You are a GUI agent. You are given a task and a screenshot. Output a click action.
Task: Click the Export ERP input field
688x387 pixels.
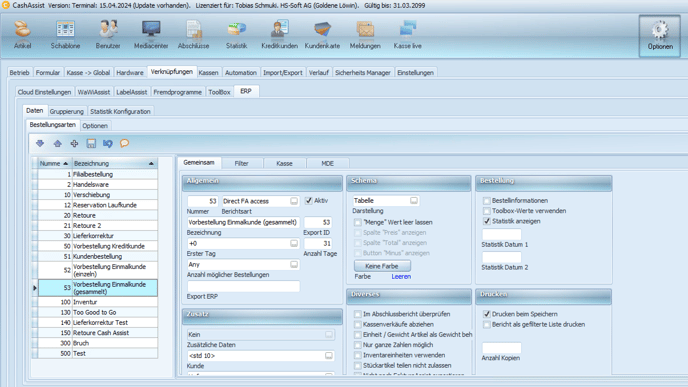(243, 286)
